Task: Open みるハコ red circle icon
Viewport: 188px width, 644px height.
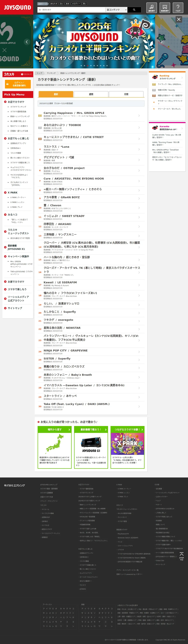Action: [5, 214]
